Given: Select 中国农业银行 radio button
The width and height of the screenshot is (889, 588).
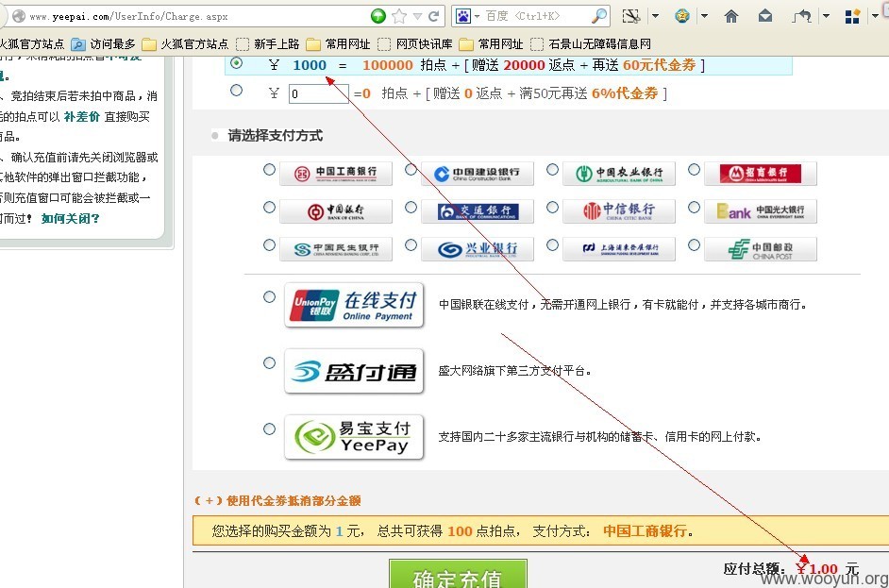Looking at the screenshot, I should pos(552,170).
